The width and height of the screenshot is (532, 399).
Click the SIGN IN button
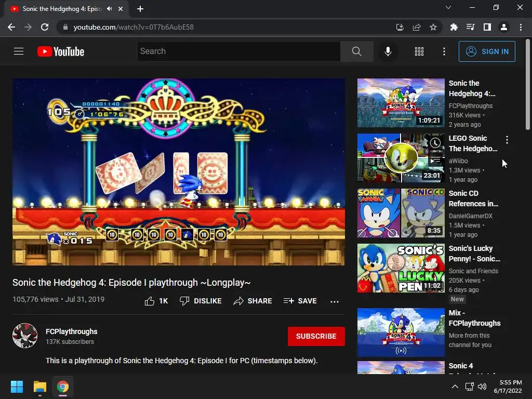click(x=487, y=51)
